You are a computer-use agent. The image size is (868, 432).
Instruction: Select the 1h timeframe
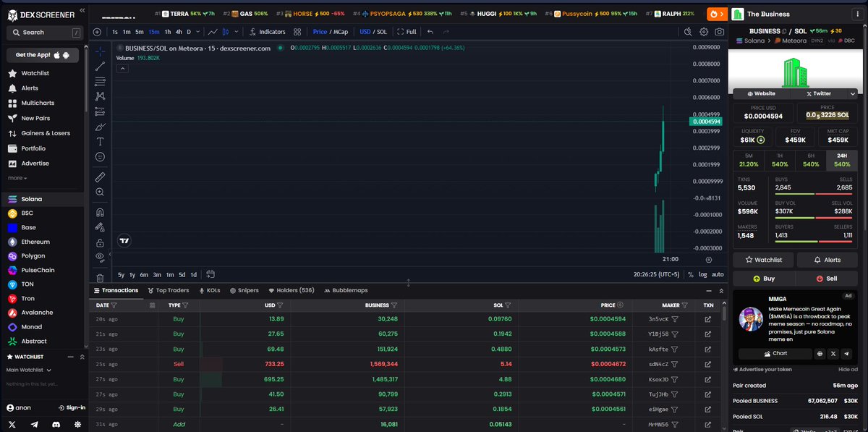[168, 32]
